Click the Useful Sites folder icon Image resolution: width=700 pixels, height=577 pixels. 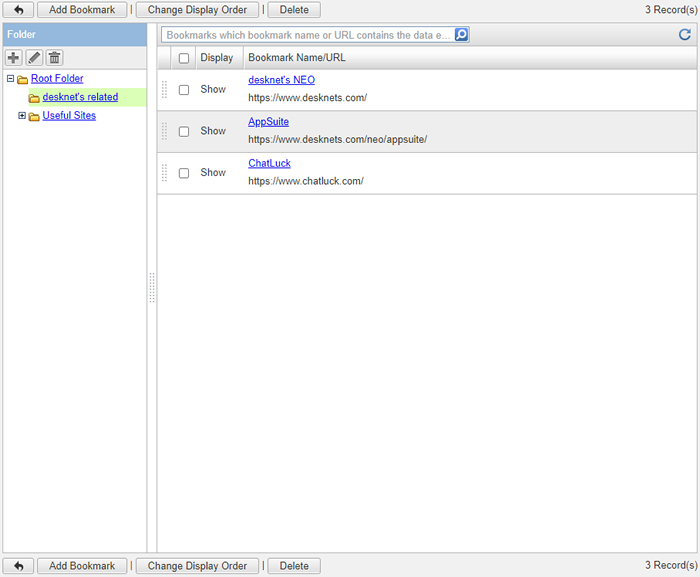tap(34, 117)
